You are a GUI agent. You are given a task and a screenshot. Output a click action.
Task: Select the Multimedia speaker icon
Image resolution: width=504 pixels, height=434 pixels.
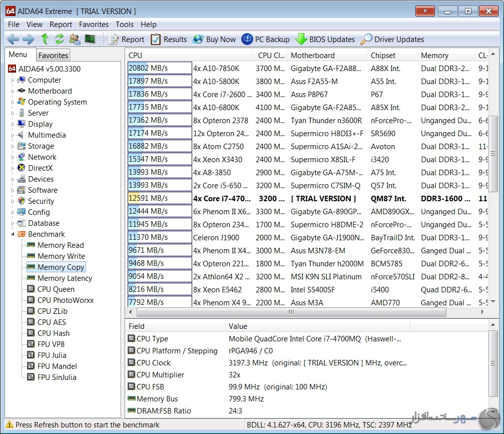tap(21, 135)
